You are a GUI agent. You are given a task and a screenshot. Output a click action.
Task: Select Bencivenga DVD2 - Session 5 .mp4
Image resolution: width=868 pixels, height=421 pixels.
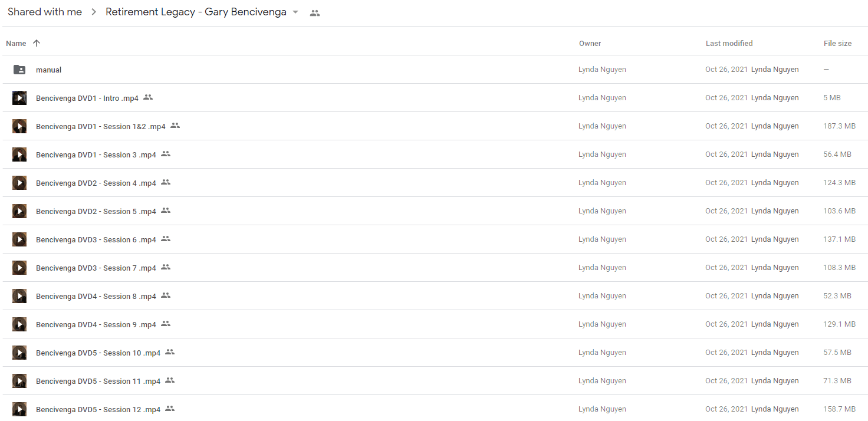click(x=96, y=211)
